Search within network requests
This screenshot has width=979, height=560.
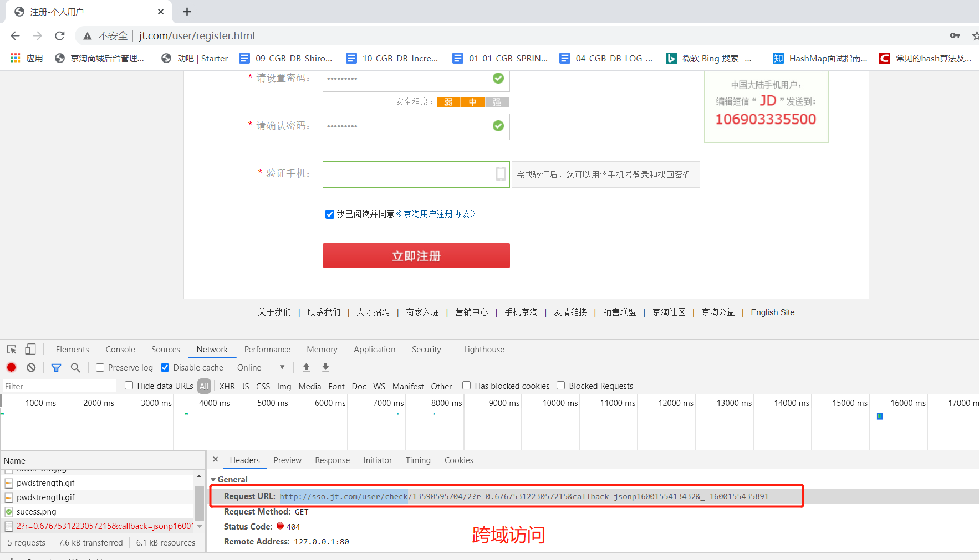[75, 367]
